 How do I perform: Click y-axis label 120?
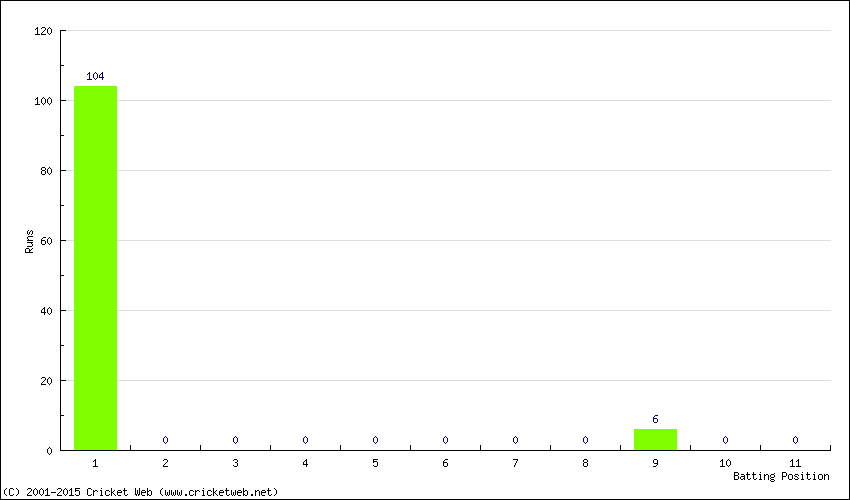click(43, 31)
